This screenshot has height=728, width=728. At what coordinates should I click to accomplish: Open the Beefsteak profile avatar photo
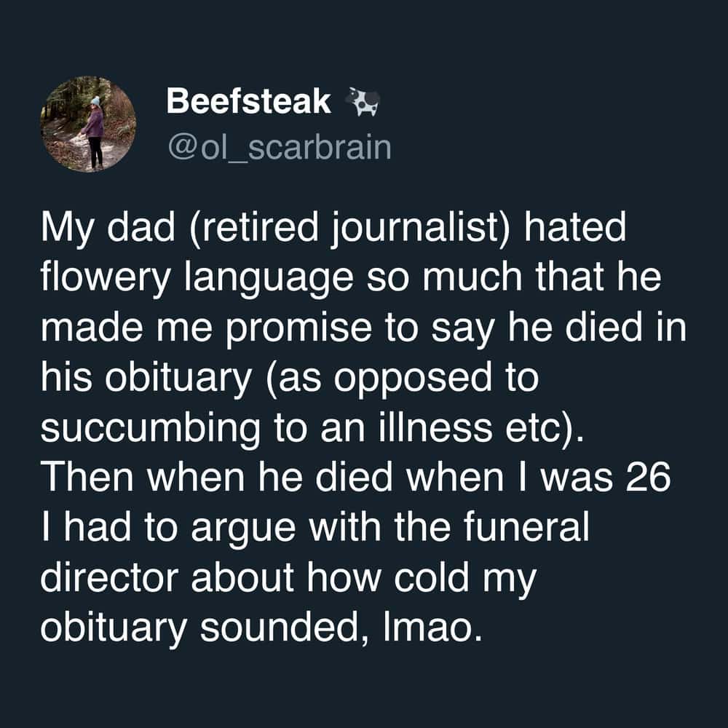point(88,124)
